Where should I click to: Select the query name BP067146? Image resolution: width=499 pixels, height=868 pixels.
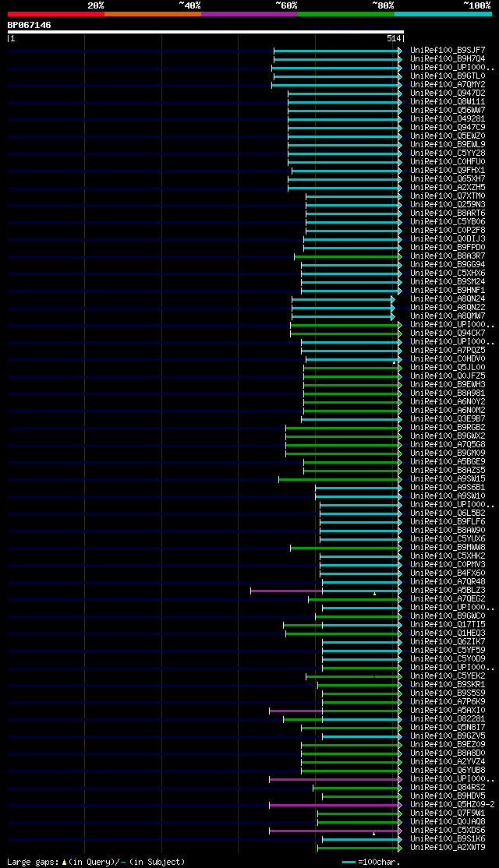click(x=30, y=25)
